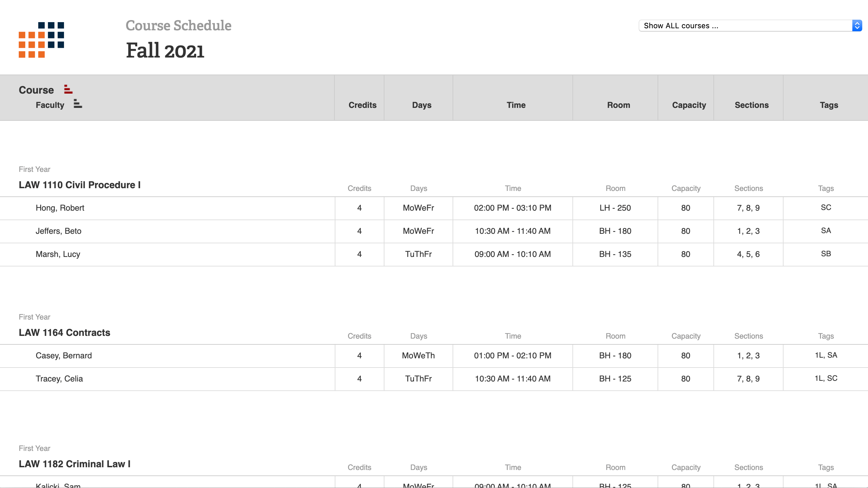Screen dimensions: 868x488
Task: Select the Marsh, Lucy row
Action: [58, 254]
